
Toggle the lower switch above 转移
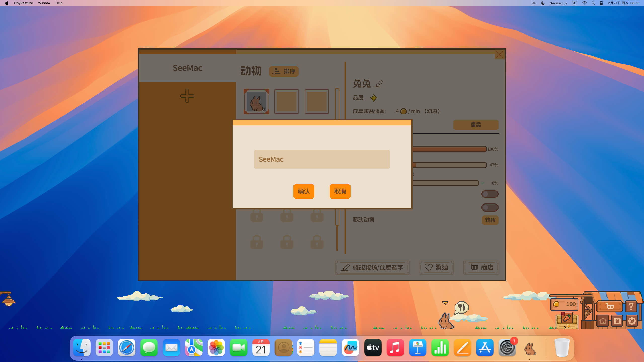coord(490,207)
